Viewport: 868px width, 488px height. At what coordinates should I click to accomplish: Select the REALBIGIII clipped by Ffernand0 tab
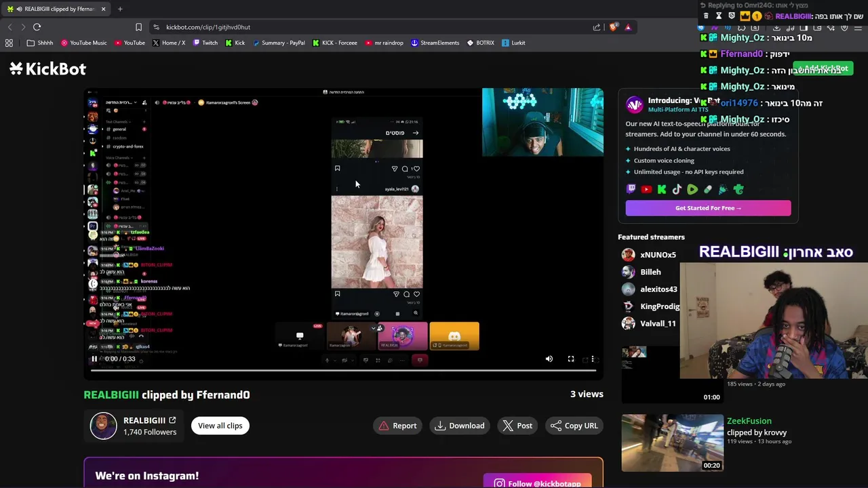(x=56, y=9)
